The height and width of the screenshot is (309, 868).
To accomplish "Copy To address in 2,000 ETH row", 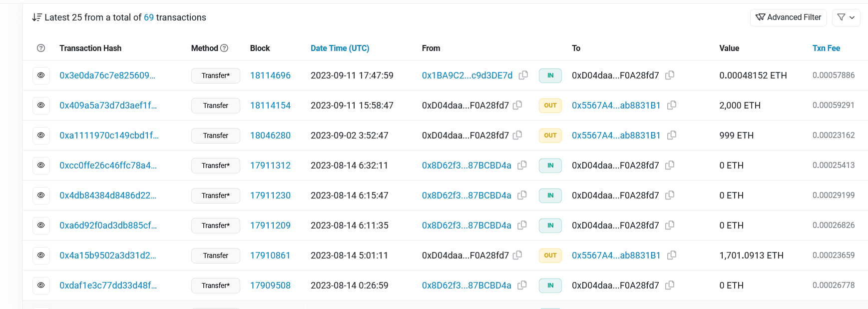I will (672, 105).
